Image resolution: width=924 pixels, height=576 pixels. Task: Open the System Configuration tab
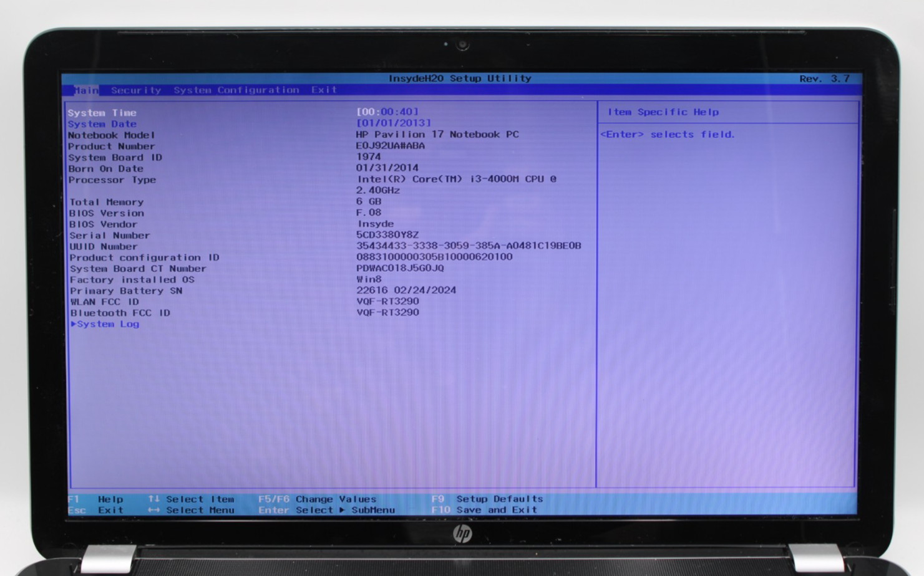(236, 90)
